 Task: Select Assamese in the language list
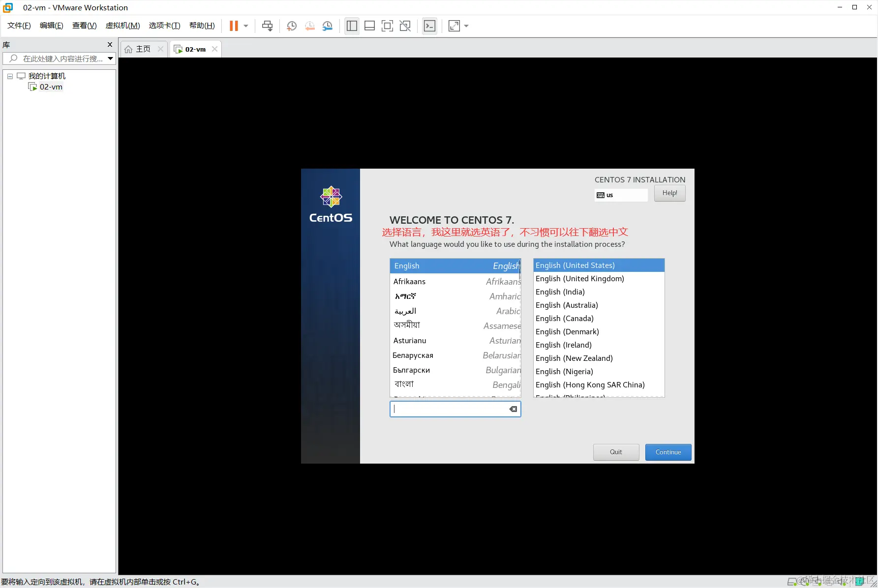point(455,326)
